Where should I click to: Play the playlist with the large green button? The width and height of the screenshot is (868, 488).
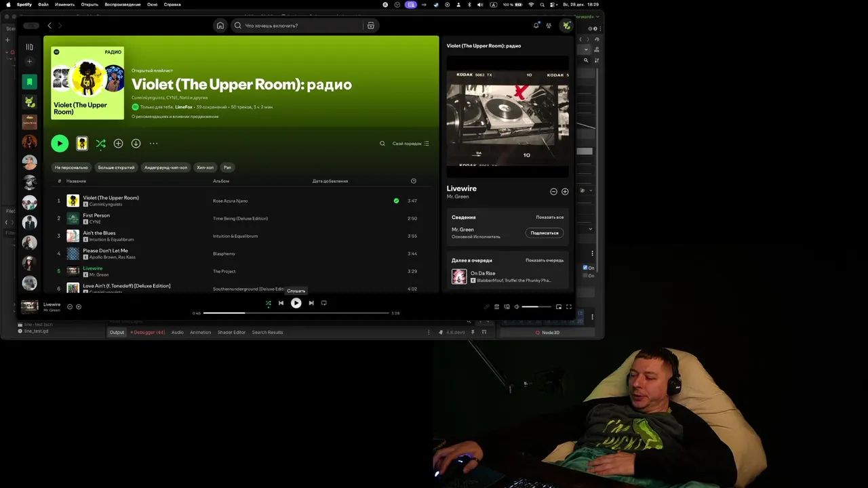point(60,143)
